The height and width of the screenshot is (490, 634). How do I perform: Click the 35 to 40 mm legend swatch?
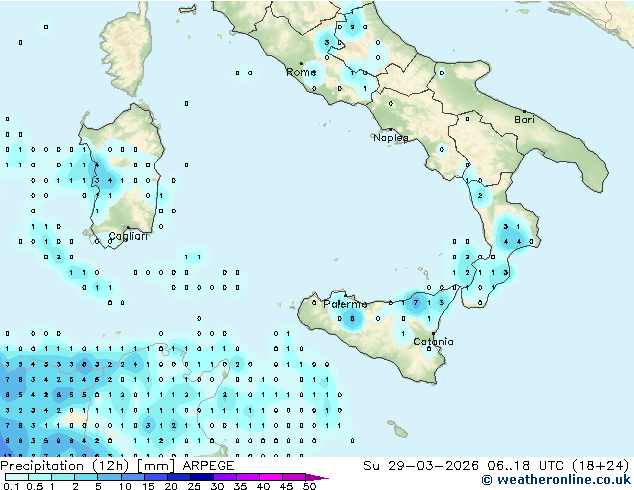[x=247, y=477]
